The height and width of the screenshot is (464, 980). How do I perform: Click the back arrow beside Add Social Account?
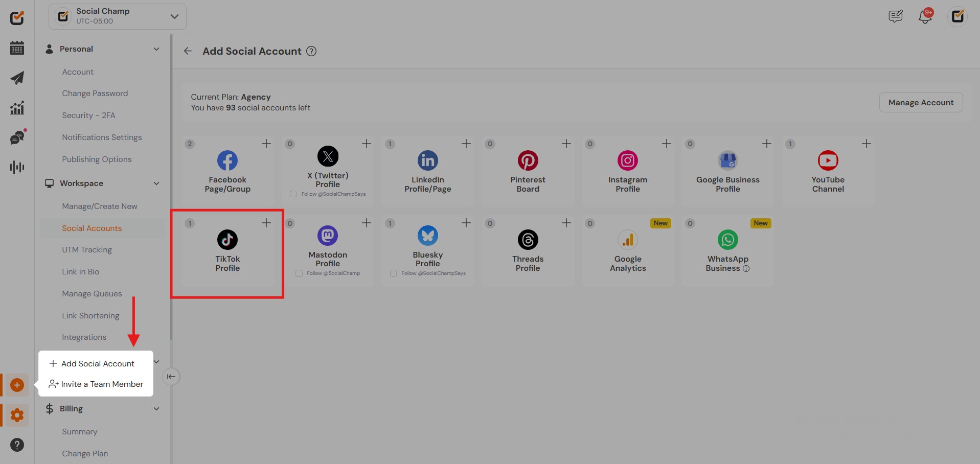188,51
